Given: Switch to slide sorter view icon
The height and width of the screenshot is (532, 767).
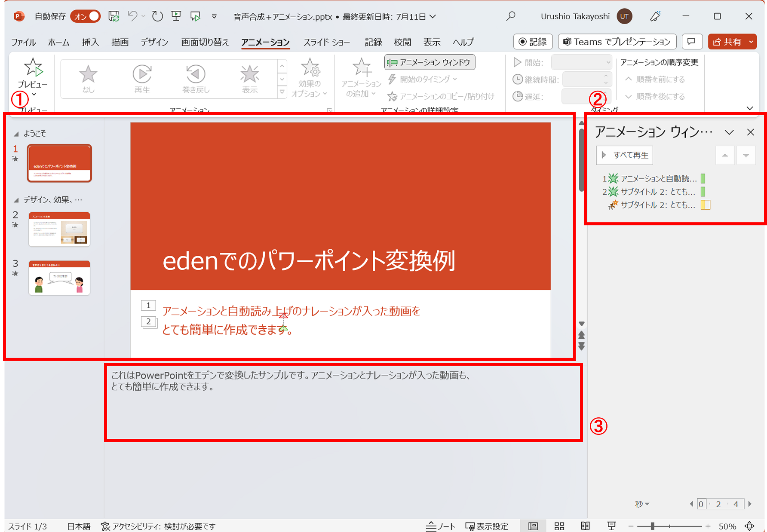Looking at the screenshot, I should [559, 526].
